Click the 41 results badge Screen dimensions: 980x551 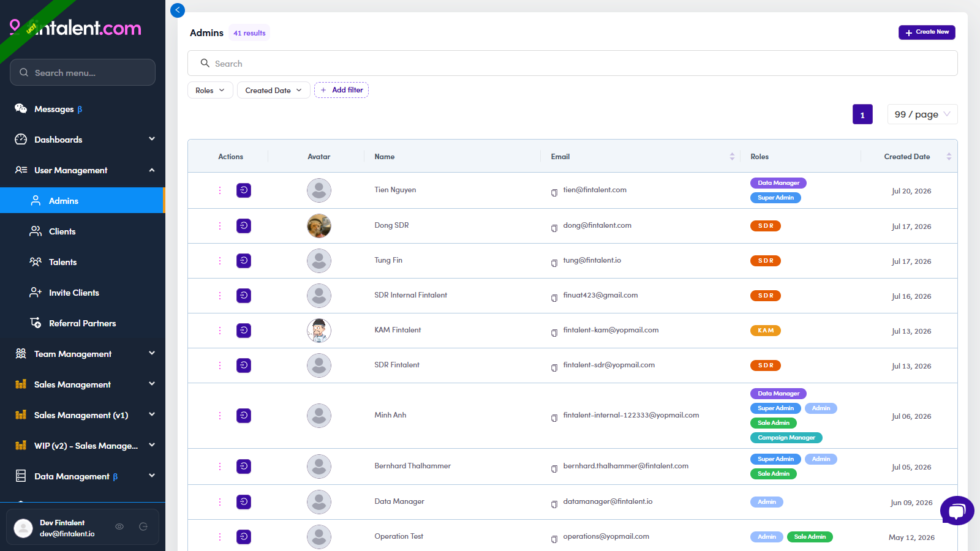[x=249, y=33]
